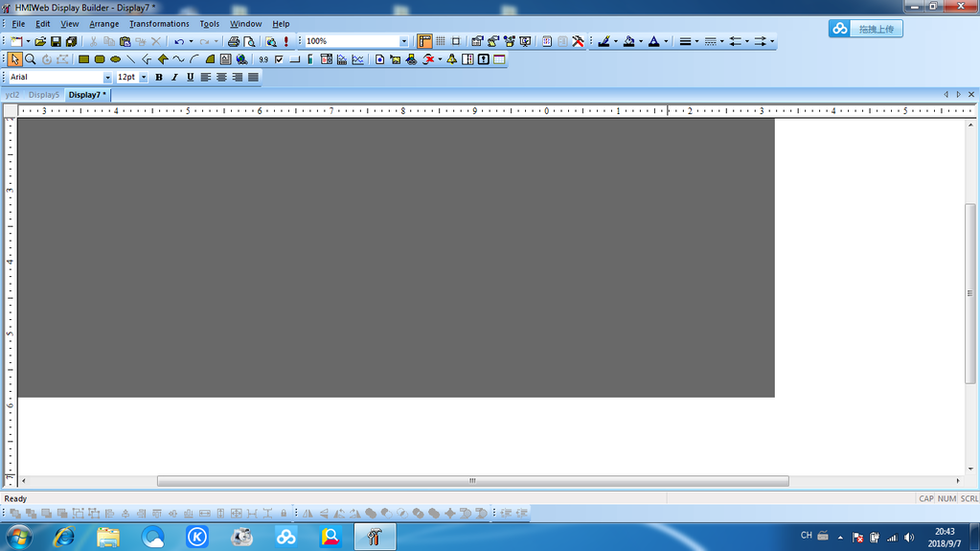Switch to the Display5 tab
The image size is (980, 551).
pos(44,95)
